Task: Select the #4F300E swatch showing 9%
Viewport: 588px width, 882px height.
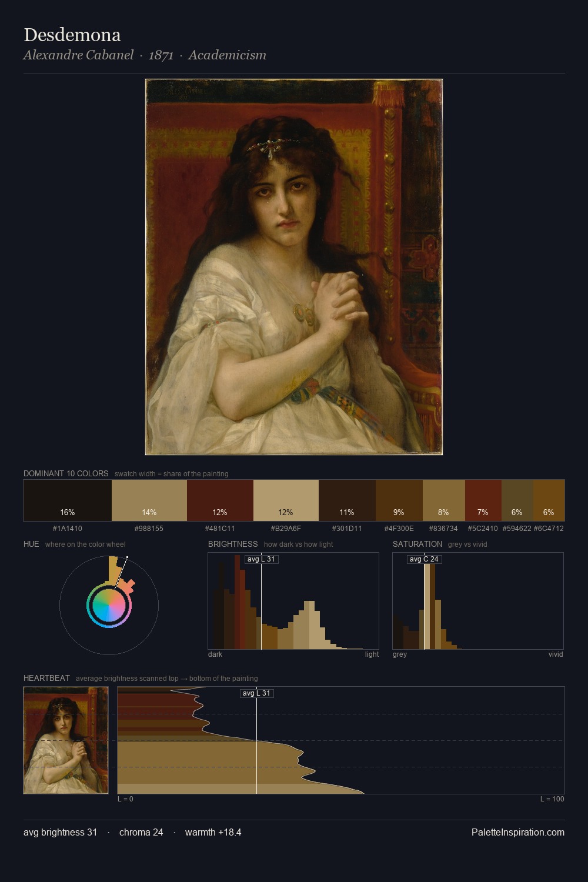Action: [399, 500]
